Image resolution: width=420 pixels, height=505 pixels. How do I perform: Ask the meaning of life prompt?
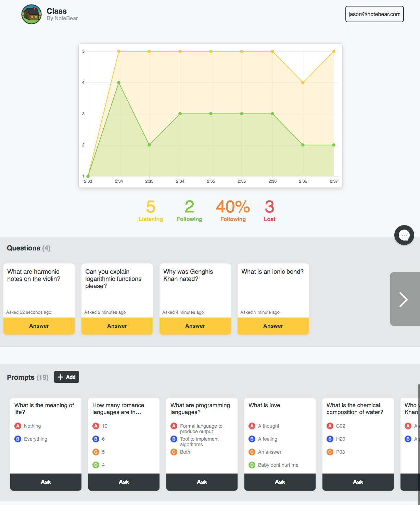pyautogui.click(x=46, y=482)
